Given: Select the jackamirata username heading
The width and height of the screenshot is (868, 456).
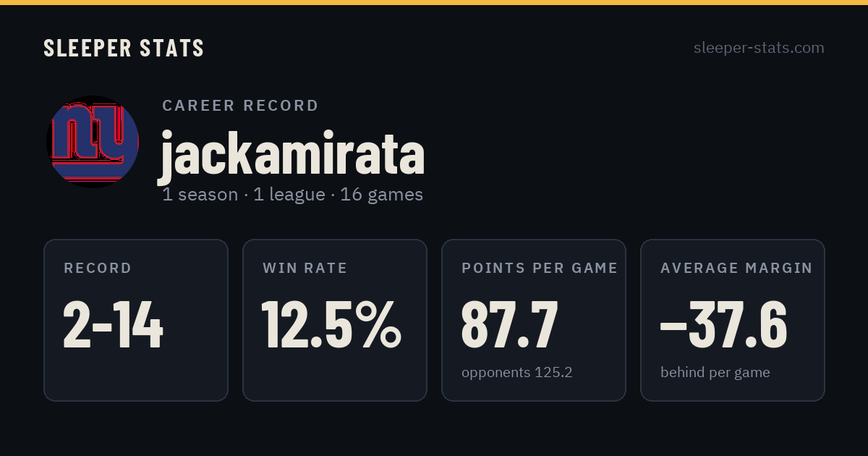Looking at the screenshot, I should (x=292, y=153).
